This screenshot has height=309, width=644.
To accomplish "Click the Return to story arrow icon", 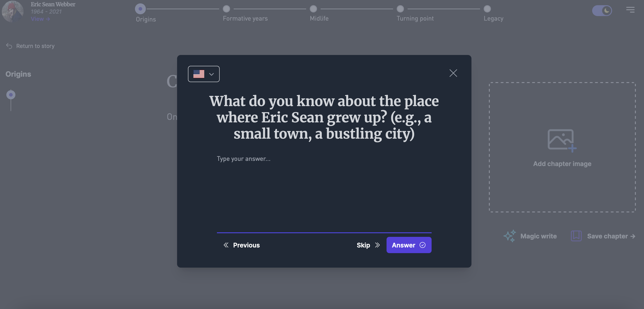I will pyautogui.click(x=9, y=46).
